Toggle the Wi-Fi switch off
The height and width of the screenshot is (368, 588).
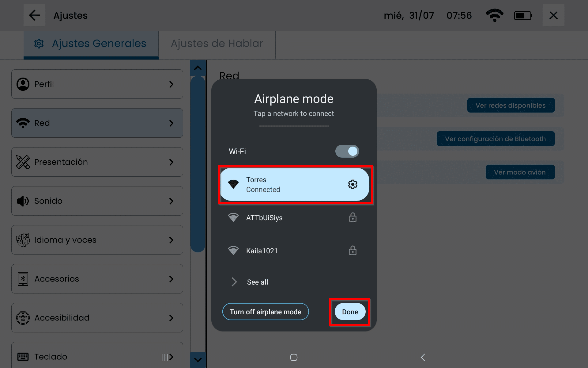(x=347, y=151)
